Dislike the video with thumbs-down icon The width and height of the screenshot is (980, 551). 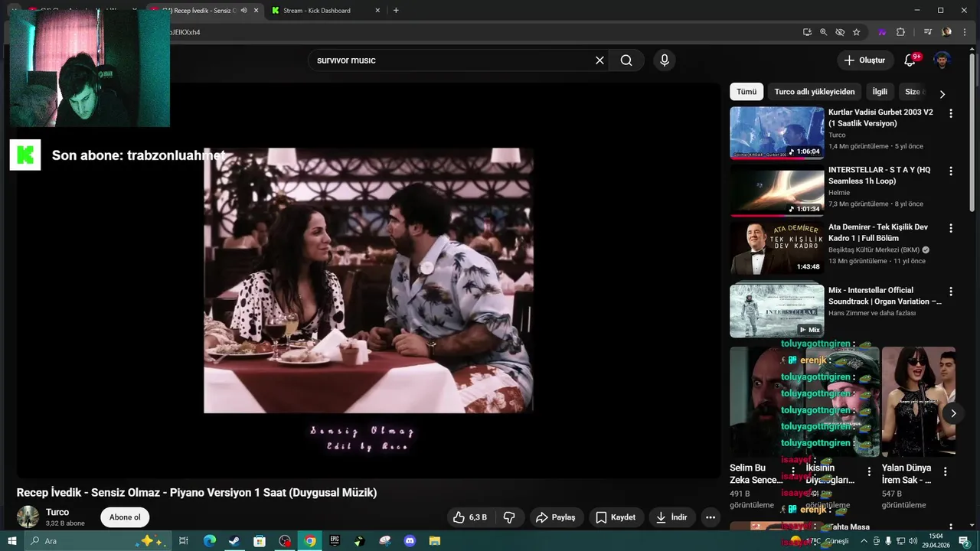[x=509, y=517]
